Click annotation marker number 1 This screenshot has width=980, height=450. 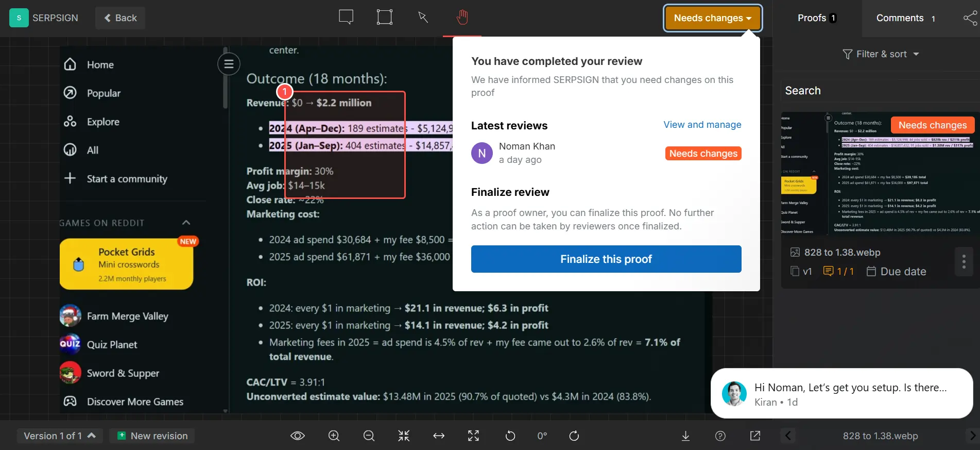tap(285, 92)
